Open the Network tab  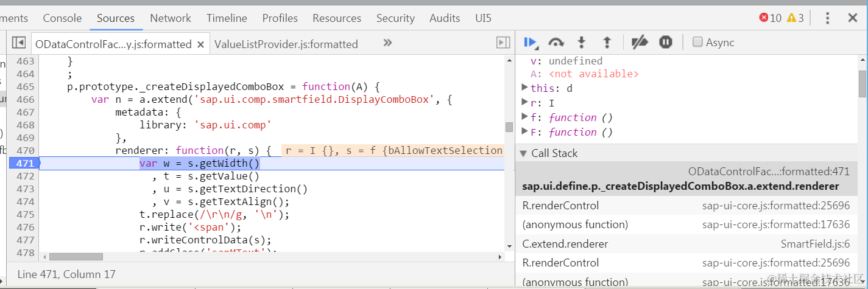[x=171, y=18]
